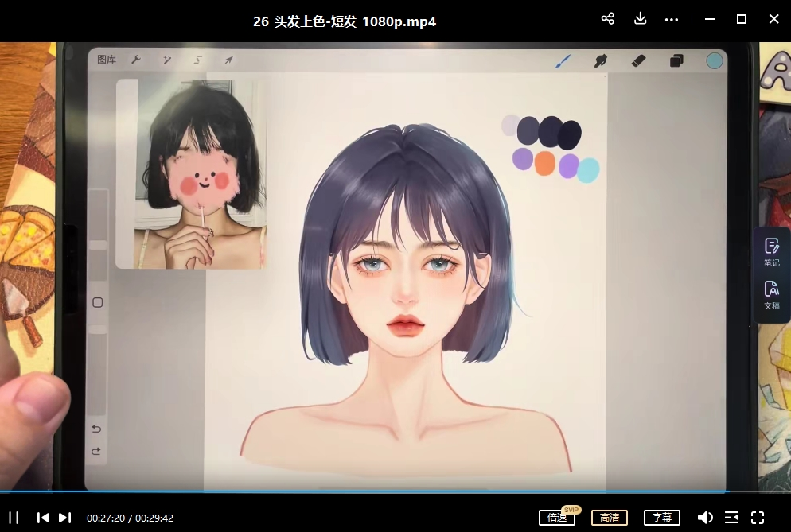Click the 26_头发上色-短发_1080p.mp4 title
Image resolution: width=791 pixels, height=532 pixels.
pyautogui.click(x=345, y=21)
